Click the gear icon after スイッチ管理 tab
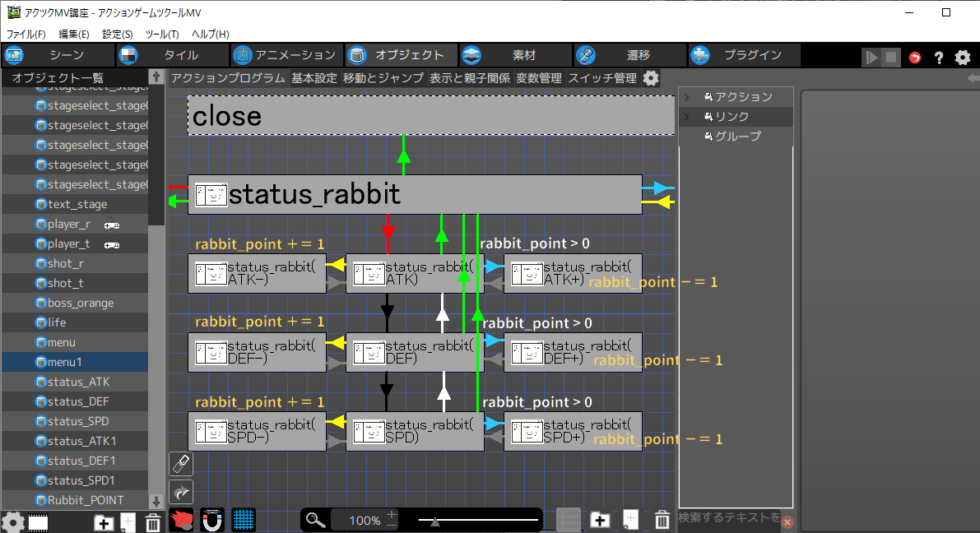Viewport: 980px width, 533px height. (x=651, y=78)
